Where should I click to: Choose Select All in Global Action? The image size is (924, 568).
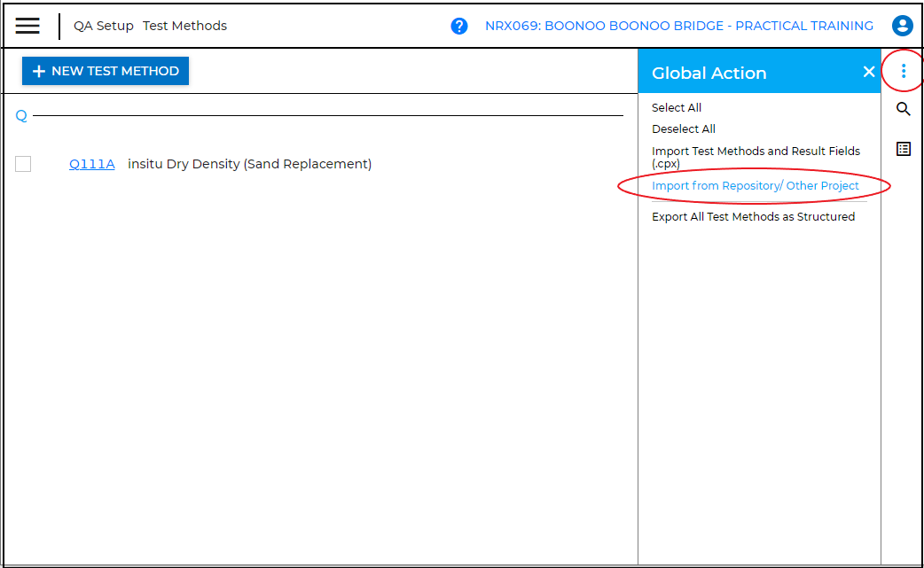pyautogui.click(x=677, y=108)
